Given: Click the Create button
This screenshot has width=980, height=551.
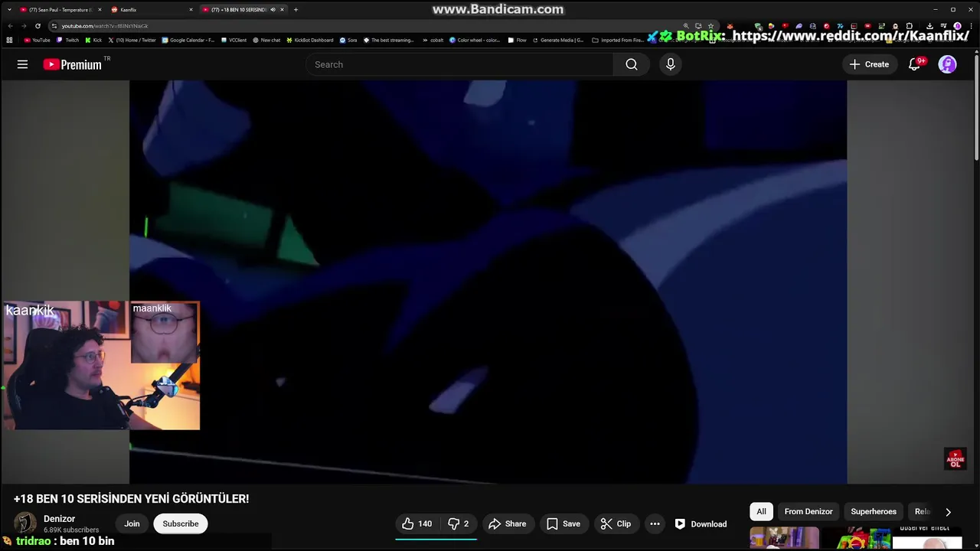Looking at the screenshot, I should 870,64.
